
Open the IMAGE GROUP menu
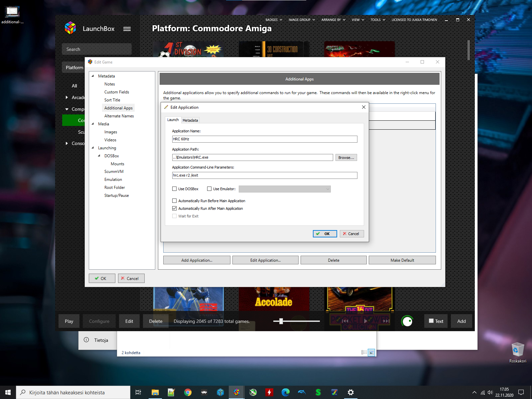point(302,20)
